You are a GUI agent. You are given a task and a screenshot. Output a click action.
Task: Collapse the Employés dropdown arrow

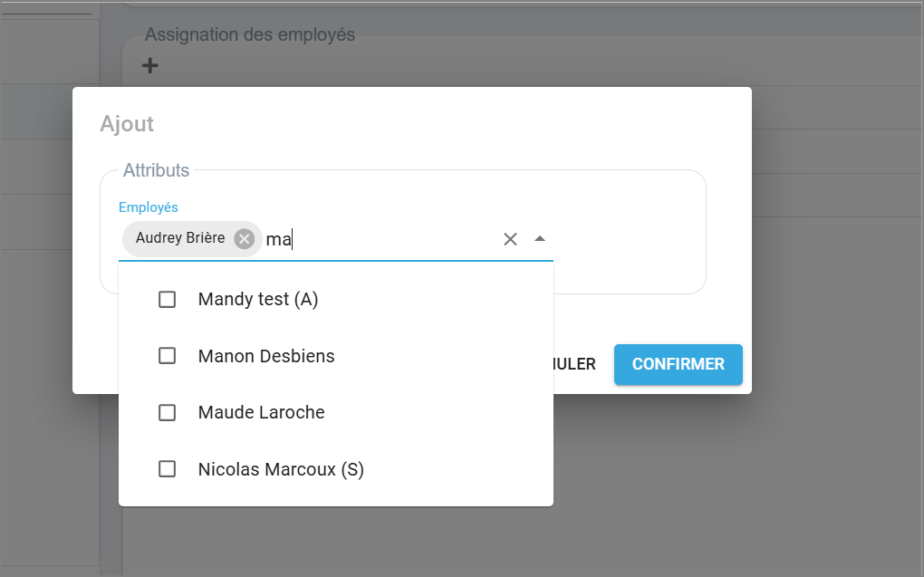(540, 239)
